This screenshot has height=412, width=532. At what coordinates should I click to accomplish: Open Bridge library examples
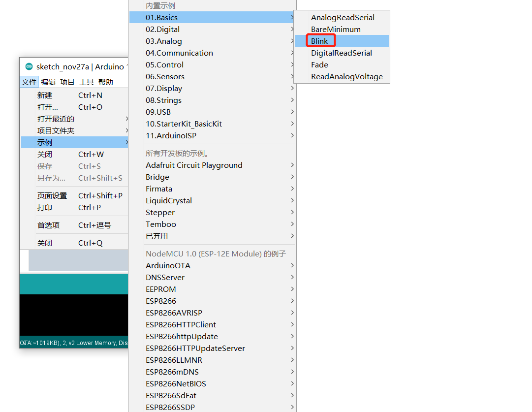(x=212, y=177)
